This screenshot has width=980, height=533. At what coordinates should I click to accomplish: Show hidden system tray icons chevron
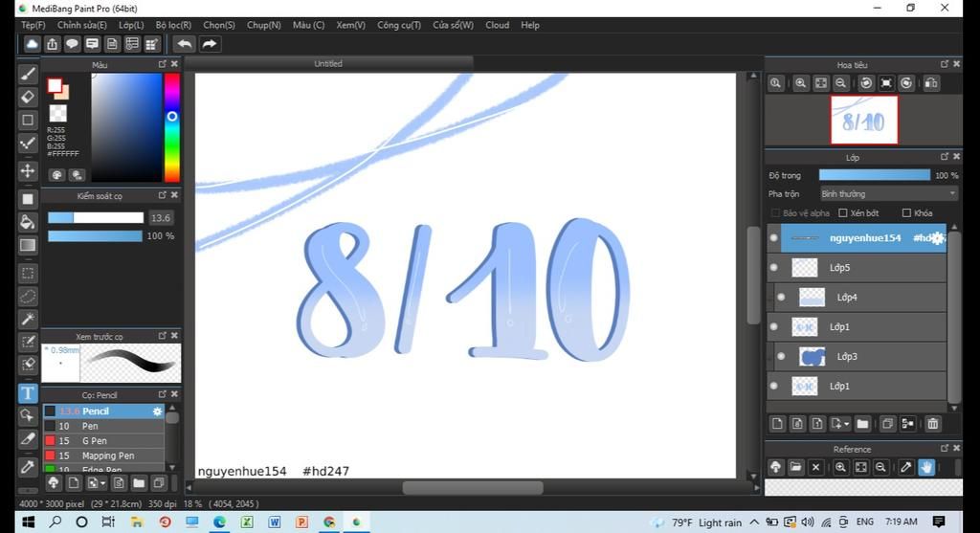(x=754, y=522)
